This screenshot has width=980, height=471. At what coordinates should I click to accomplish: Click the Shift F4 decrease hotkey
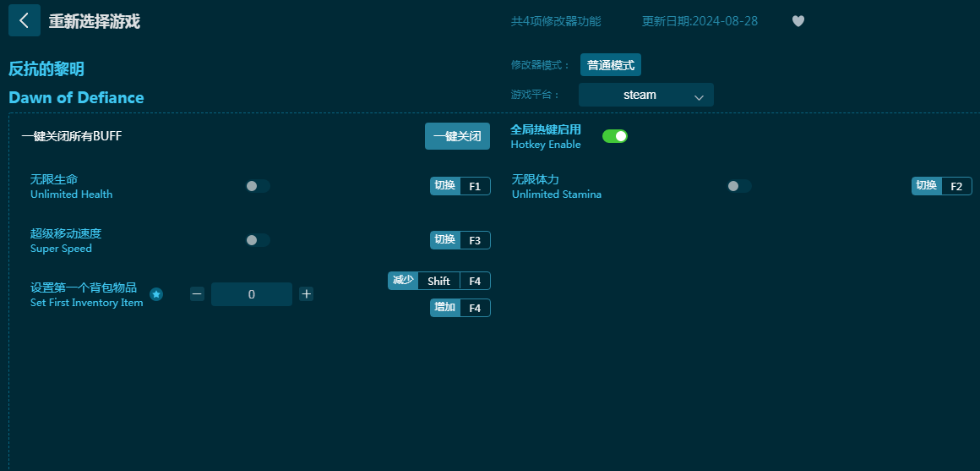(x=454, y=281)
